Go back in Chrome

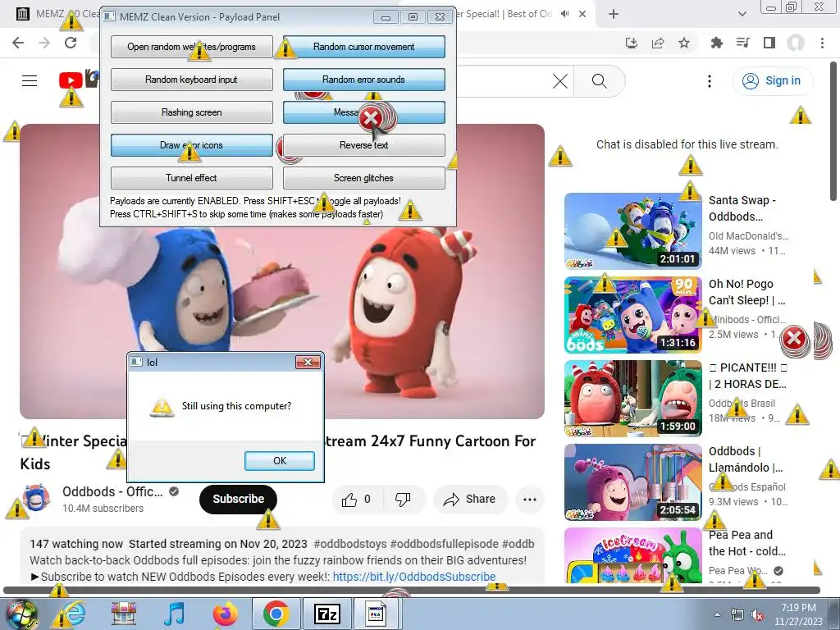(18, 43)
